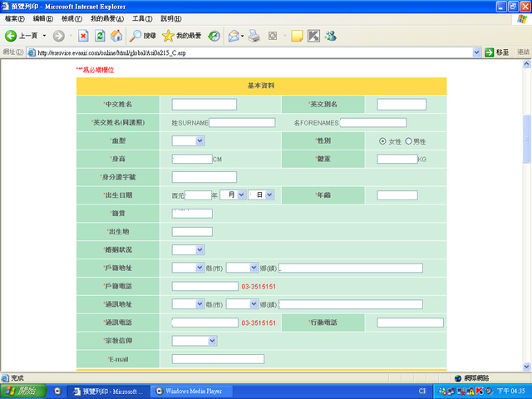Click the SURNAME input field

pyautogui.click(x=242, y=122)
